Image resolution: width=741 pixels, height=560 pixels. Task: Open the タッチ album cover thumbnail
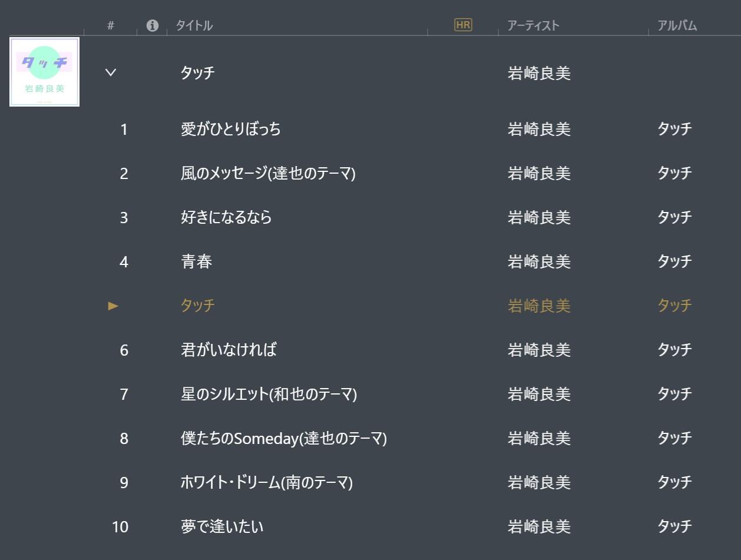pos(45,72)
